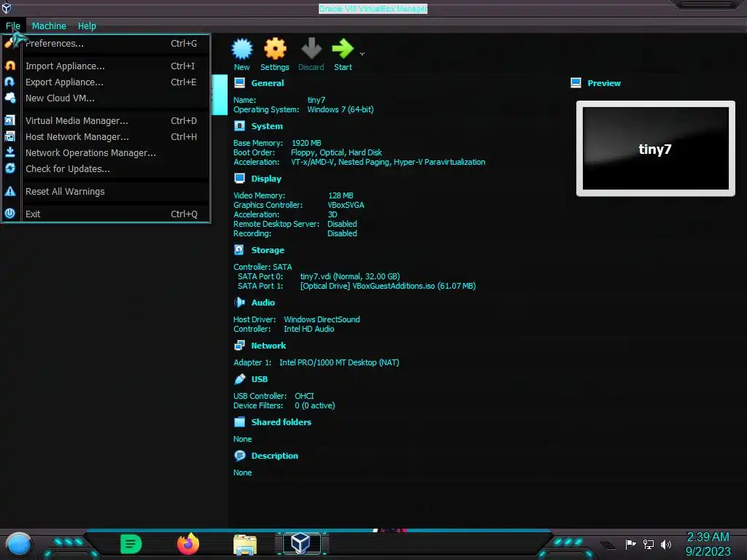Open Firefox from the taskbar
This screenshot has height=560, width=747.
tap(188, 544)
